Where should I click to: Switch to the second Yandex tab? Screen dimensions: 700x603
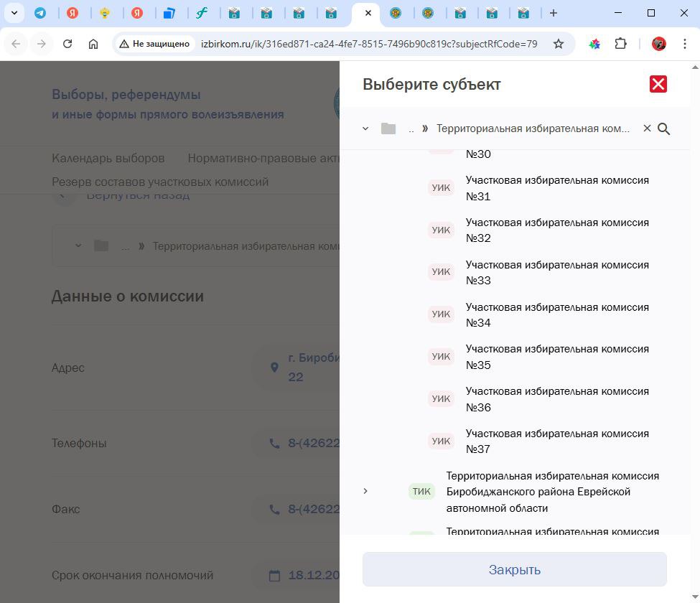point(137,14)
